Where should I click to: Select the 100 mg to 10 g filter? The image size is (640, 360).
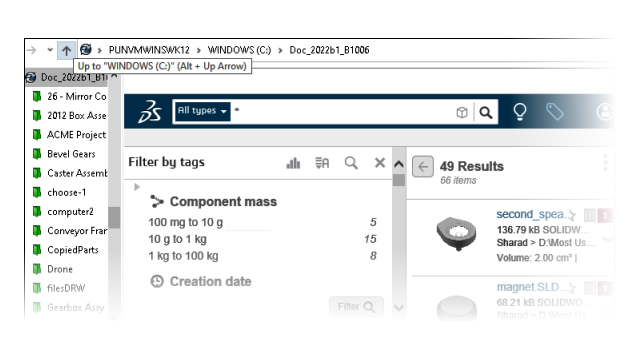262,222
